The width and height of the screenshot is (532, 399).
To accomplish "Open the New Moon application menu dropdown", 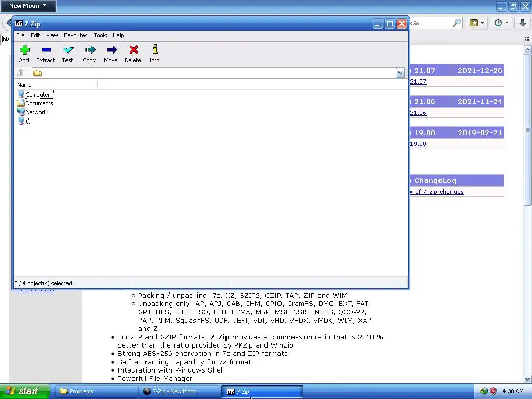I will coord(28,6).
